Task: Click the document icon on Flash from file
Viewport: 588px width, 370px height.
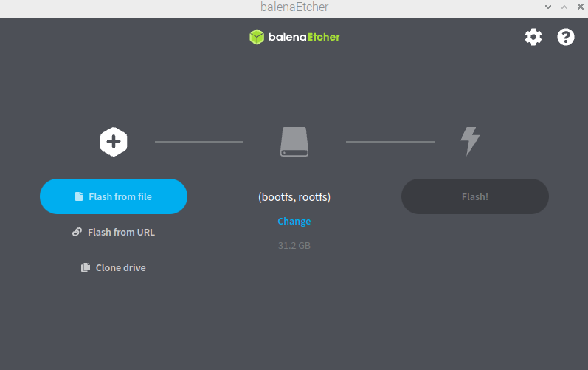Action: click(x=79, y=196)
